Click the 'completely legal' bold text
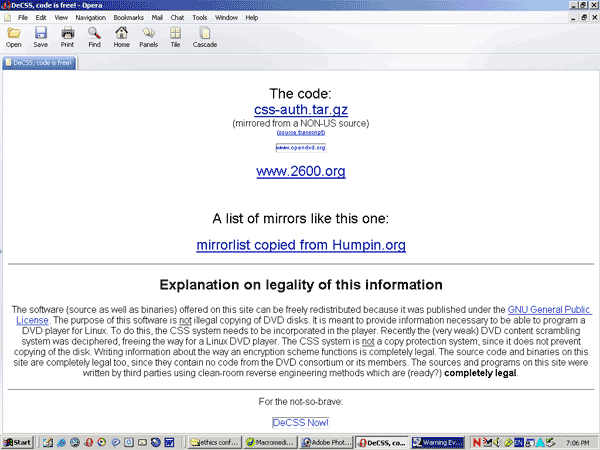 point(480,373)
